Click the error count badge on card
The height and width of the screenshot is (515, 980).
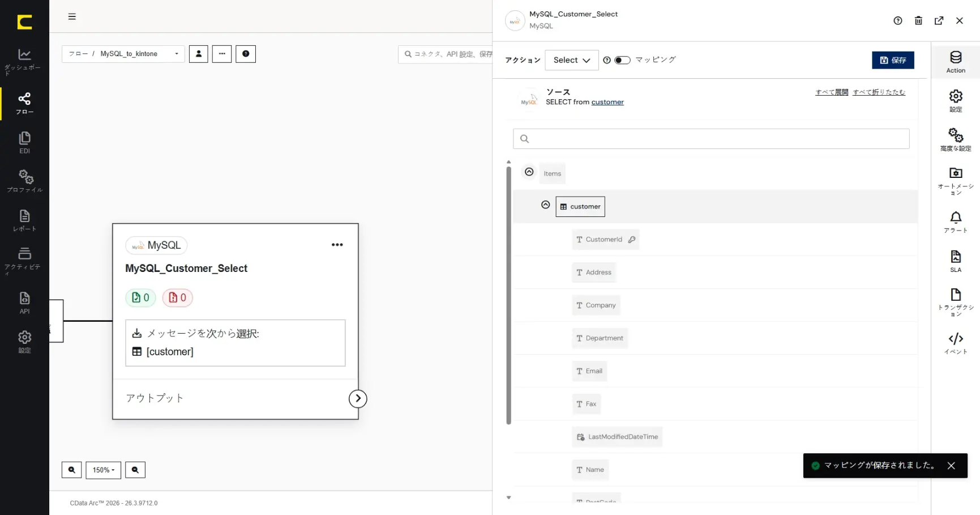click(178, 297)
